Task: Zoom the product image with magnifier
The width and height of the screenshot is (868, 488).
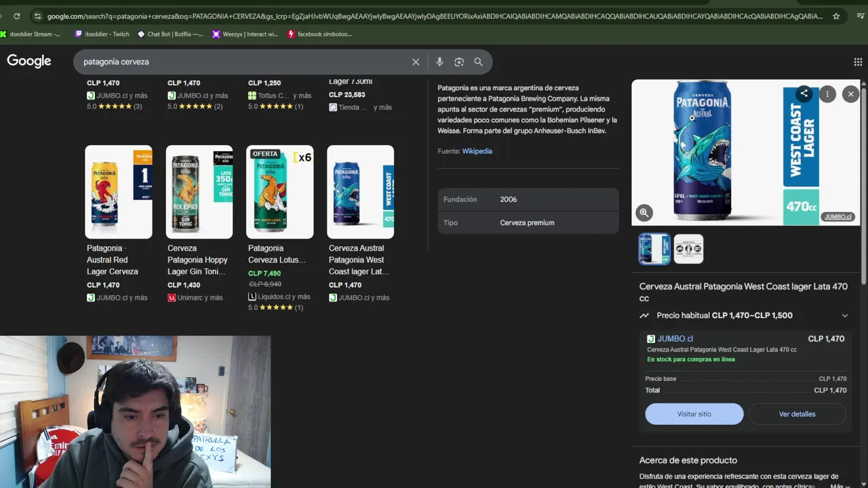Action: tap(644, 213)
